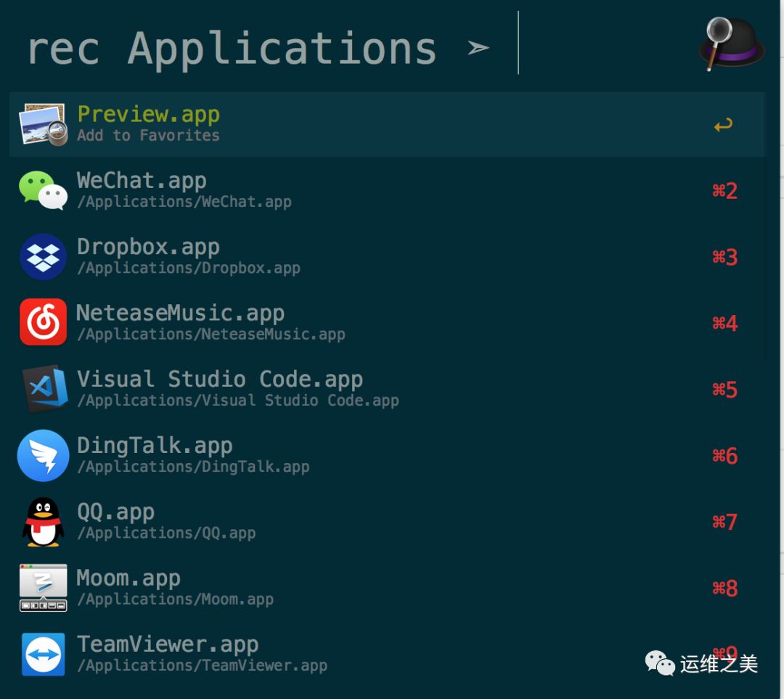Select the Dropbox.app result title
The height and width of the screenshot is (699, 784).
[149, 247]
